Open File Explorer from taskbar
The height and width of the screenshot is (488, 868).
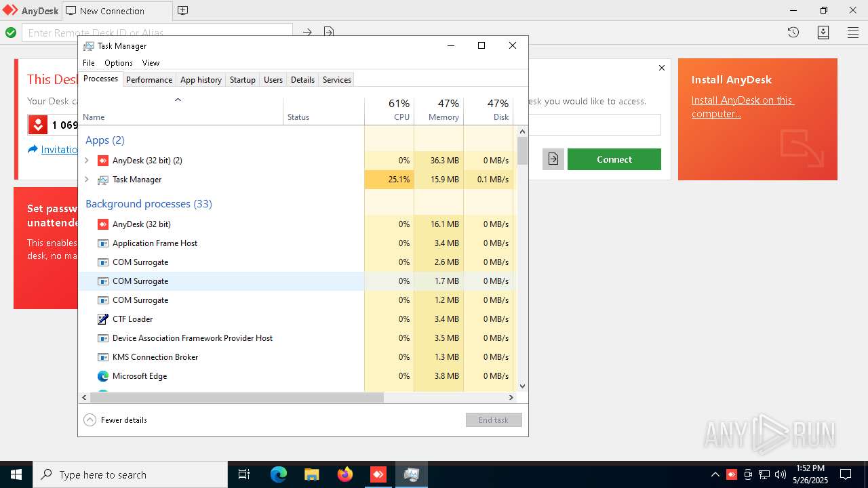point(312,474)
